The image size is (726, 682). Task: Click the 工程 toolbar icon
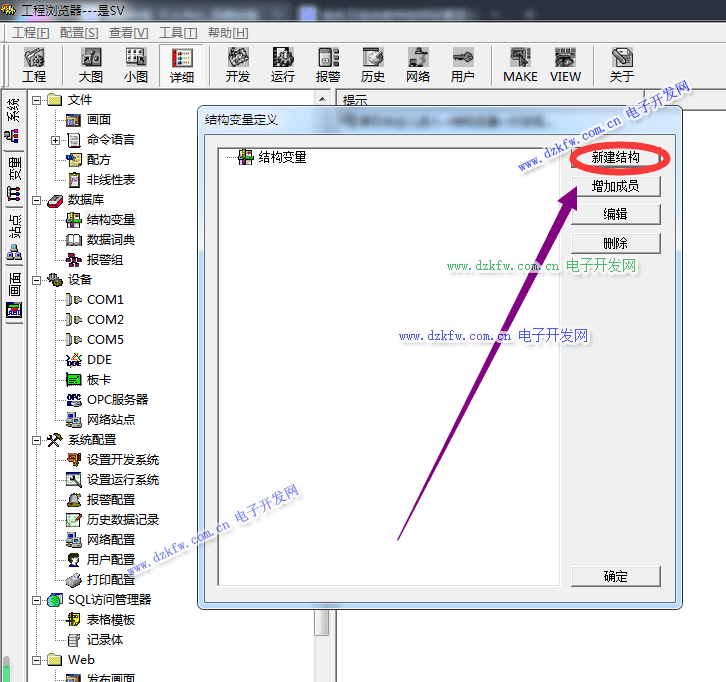pos(34,65)
